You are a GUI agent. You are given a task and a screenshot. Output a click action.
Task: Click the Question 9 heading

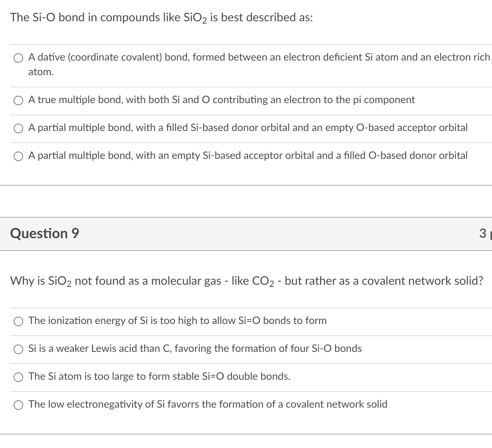[44, 233]
